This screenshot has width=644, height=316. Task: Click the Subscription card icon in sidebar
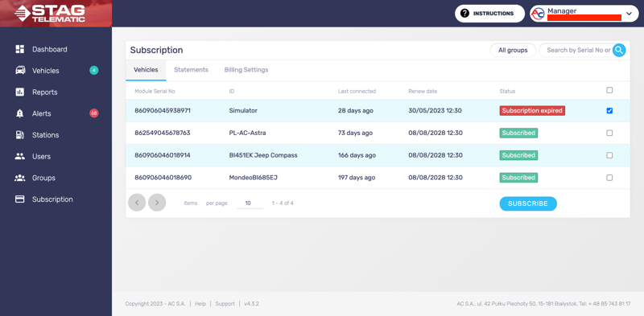click(19, 199)
